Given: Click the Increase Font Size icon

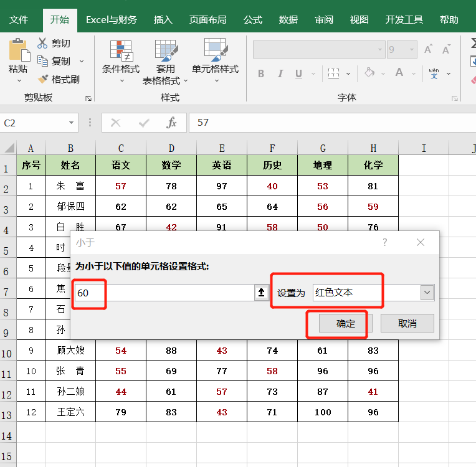Looking at the screenshot, I should (429, 49).
